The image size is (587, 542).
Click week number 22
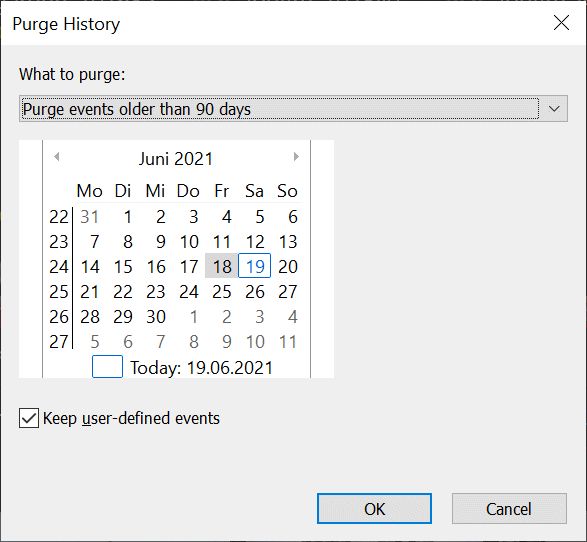pyautogui.click(x=59, y=216)
